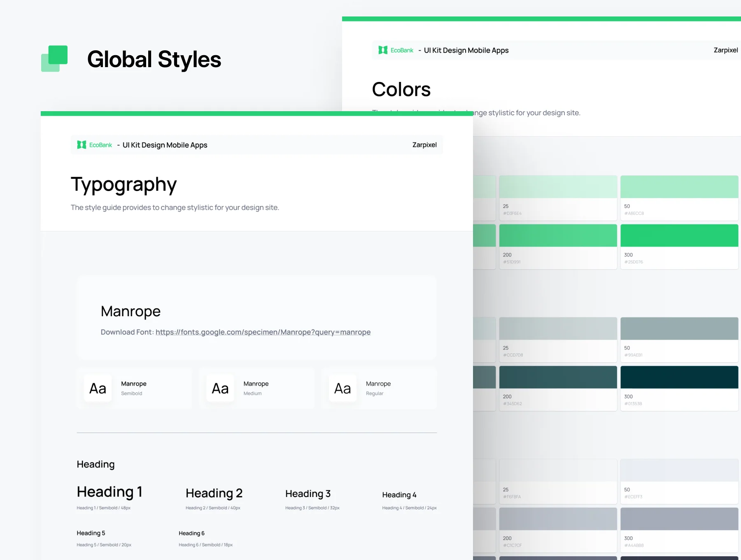
Task: Pick the gray 50 swatch #ECEFF3
Action: click(x=679, y=481)
